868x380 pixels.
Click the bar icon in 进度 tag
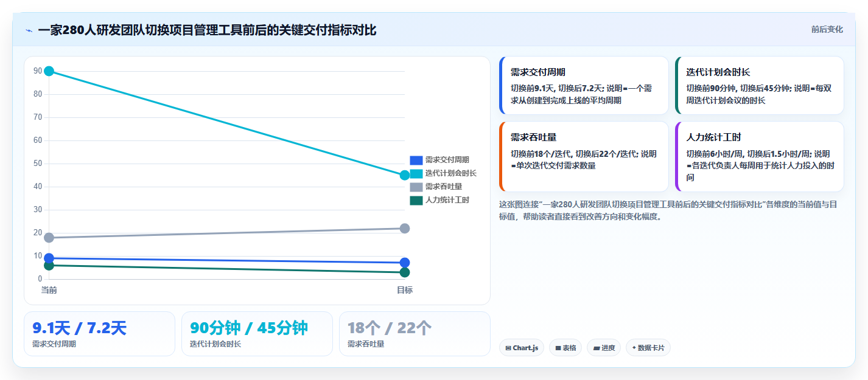click(x=597, y=348)
